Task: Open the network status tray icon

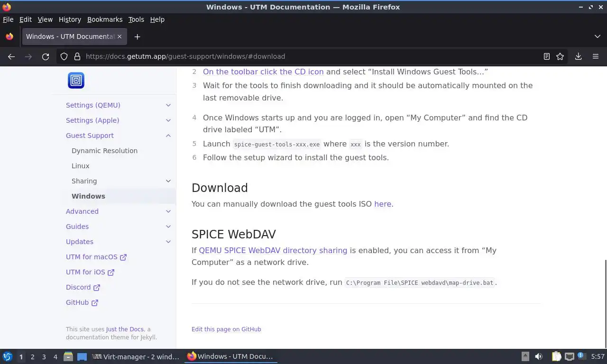Action: point(569,356)
